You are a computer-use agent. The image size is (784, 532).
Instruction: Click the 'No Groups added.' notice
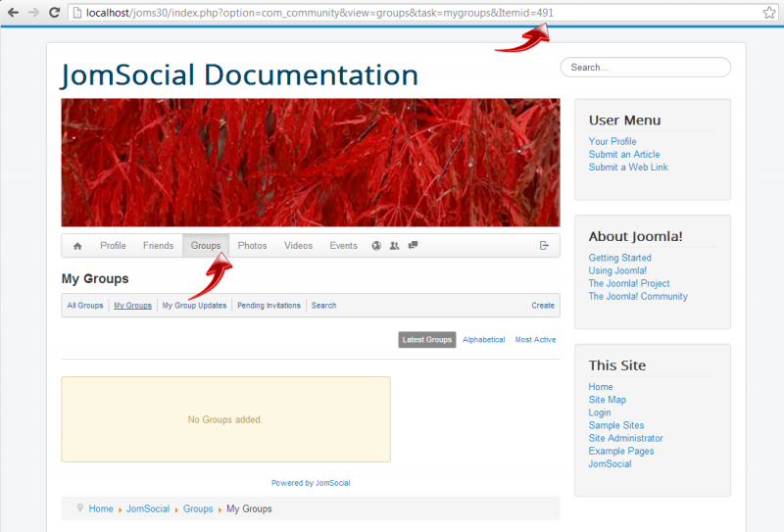click(225, 419)
